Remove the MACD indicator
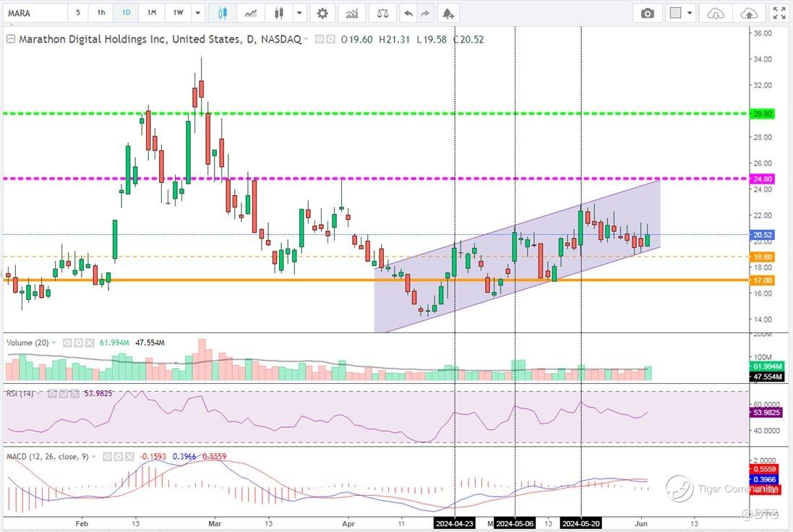The image size is (793, 532). pyautogui.click(x=129, y=457)
